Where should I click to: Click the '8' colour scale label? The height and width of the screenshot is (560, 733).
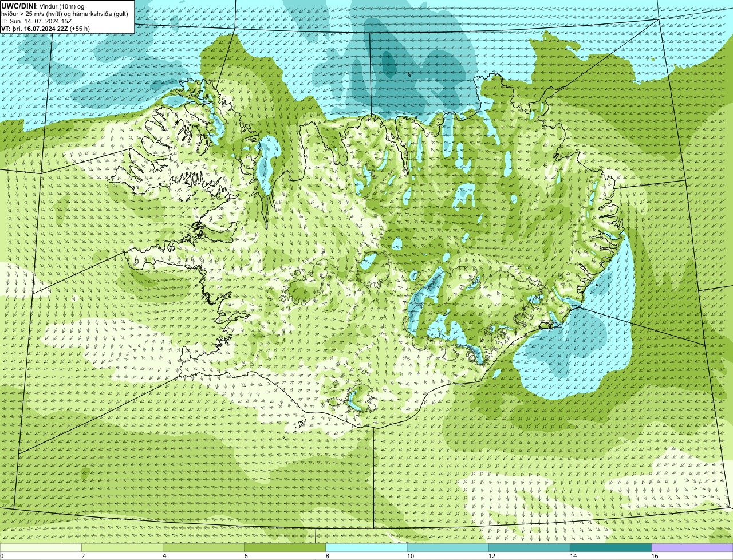327,556
